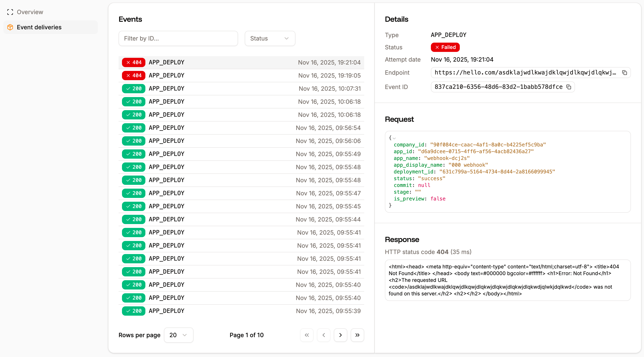Click the Filter by ID input field

coord(178,38)
